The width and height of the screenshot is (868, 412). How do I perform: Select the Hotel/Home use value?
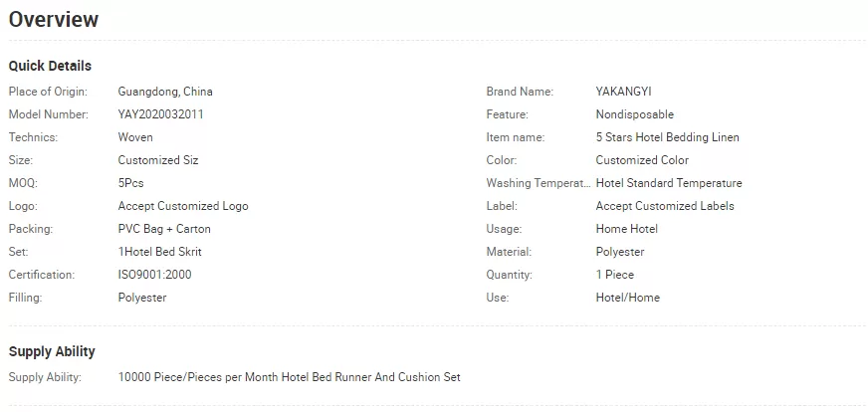point(628,298)
